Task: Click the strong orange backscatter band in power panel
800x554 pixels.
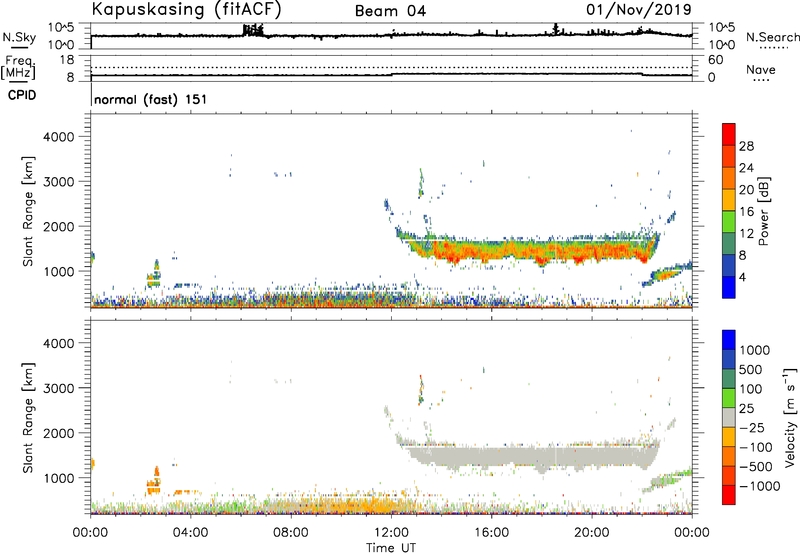Action: pos(531,250)
